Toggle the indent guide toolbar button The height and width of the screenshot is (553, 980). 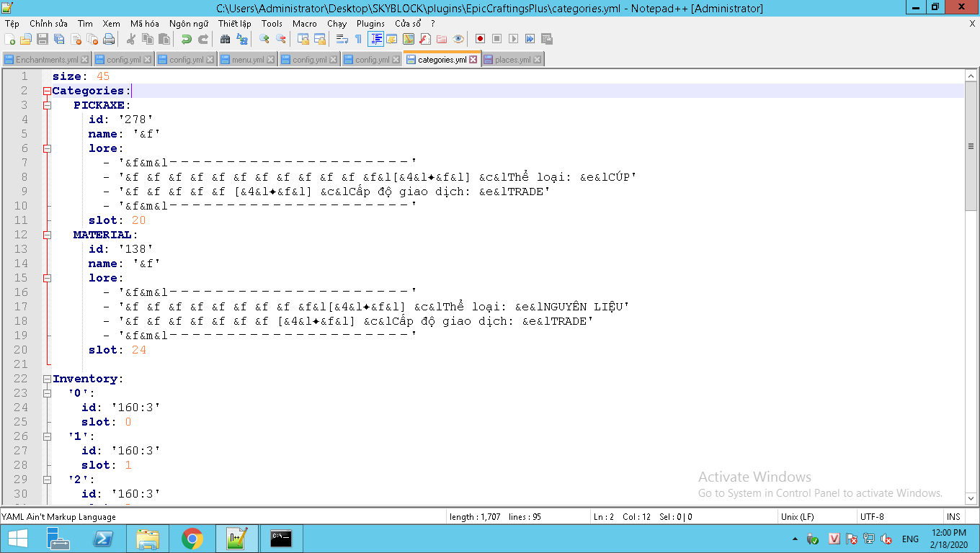point(375,39)
